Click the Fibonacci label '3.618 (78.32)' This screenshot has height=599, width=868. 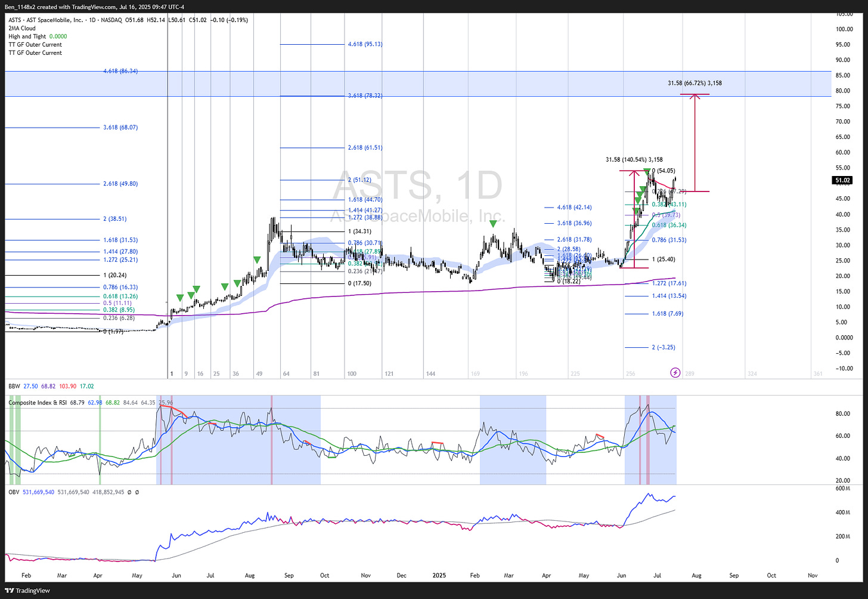[365, 95]
